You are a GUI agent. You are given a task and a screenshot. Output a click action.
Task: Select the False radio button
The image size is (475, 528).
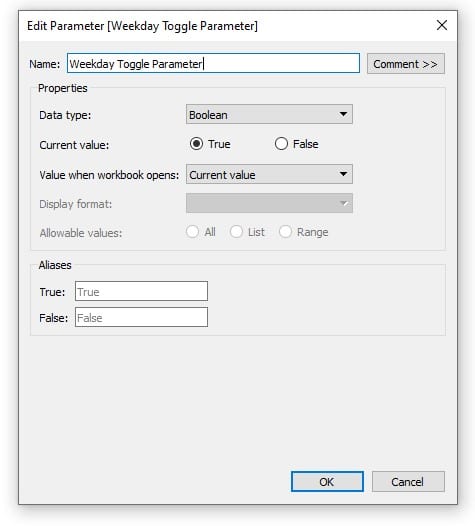[x=281, y=144]
